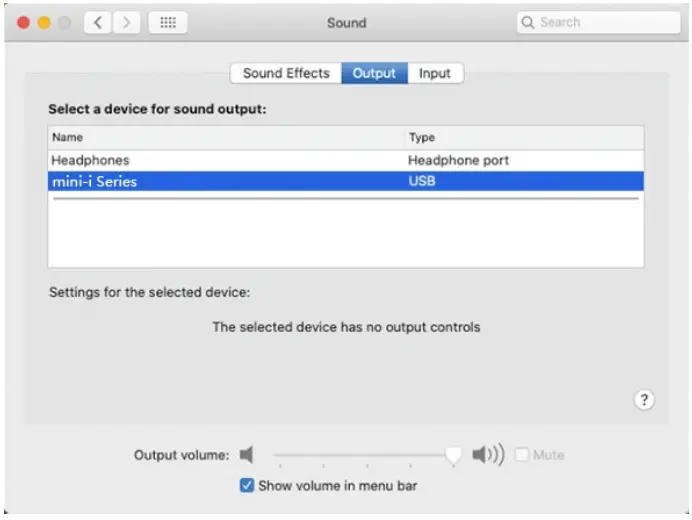Click the high volume speaker icon
The width and height of the screenshot is (692, 520).
[x=488, y=455]
